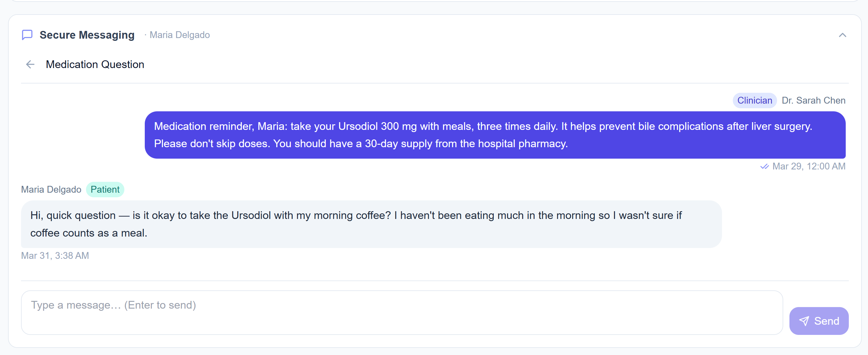Select the Patient role badge
Viewport: 868px width, 355px height.
pyautogui.click(x=105, y=189)
